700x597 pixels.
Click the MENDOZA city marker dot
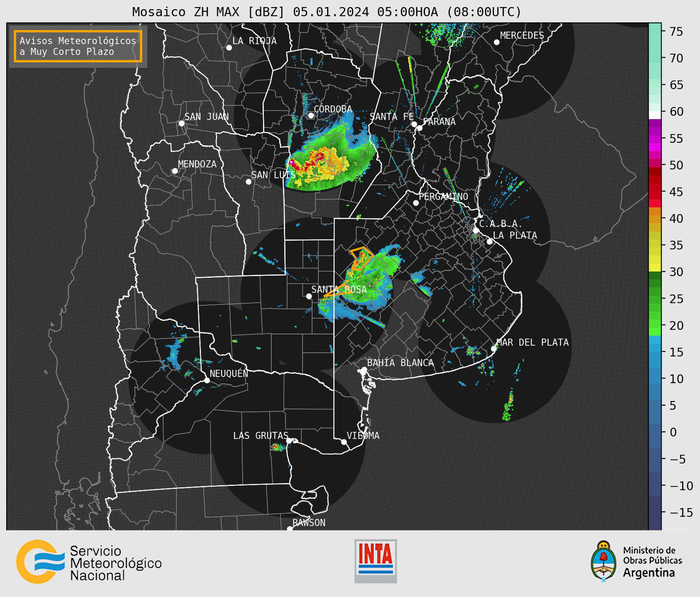click(175, 171)
